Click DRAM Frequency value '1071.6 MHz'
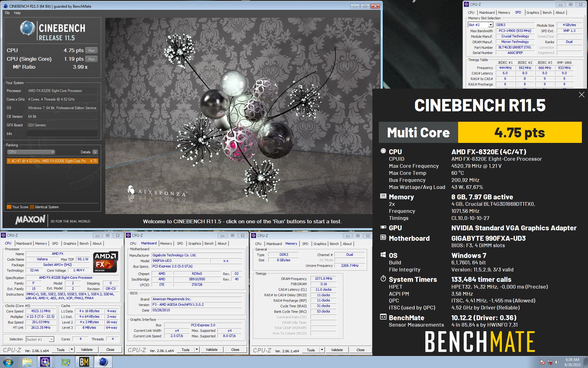Screen dimensions: 588x368 (323, 278)
